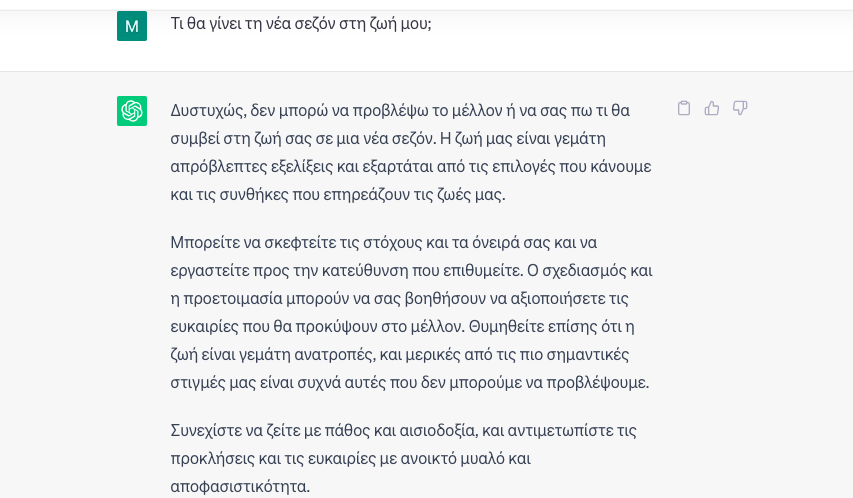This screenshot has width=853, height=498.
Task: Give the answer a thumbs up
Action: [712, 108]
